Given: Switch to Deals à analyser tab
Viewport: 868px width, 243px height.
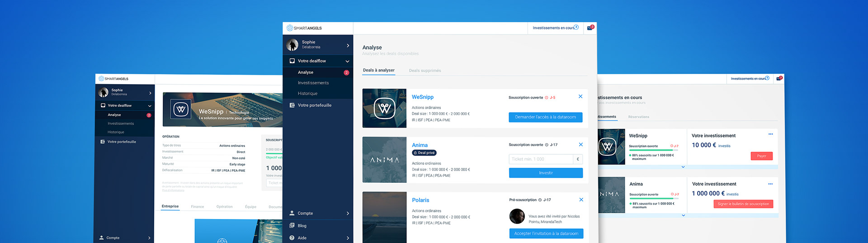Looking at the screenshot, I should click(379, 70).
